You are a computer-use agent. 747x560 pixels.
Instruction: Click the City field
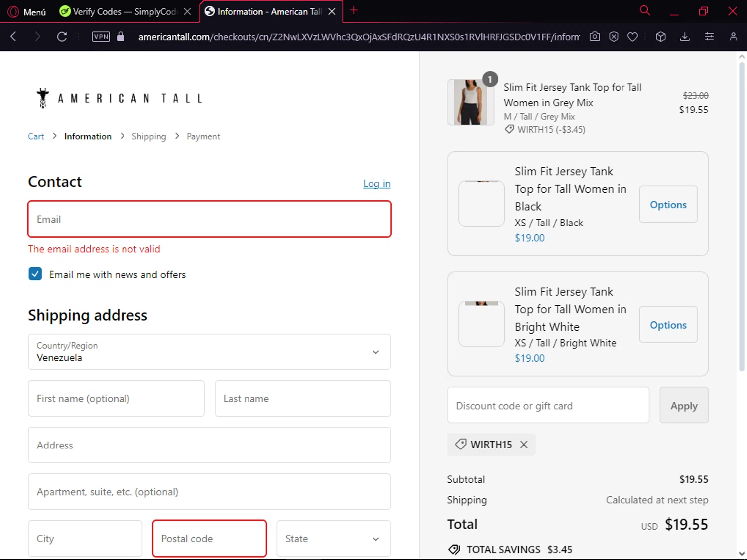(x=85, y=539)
